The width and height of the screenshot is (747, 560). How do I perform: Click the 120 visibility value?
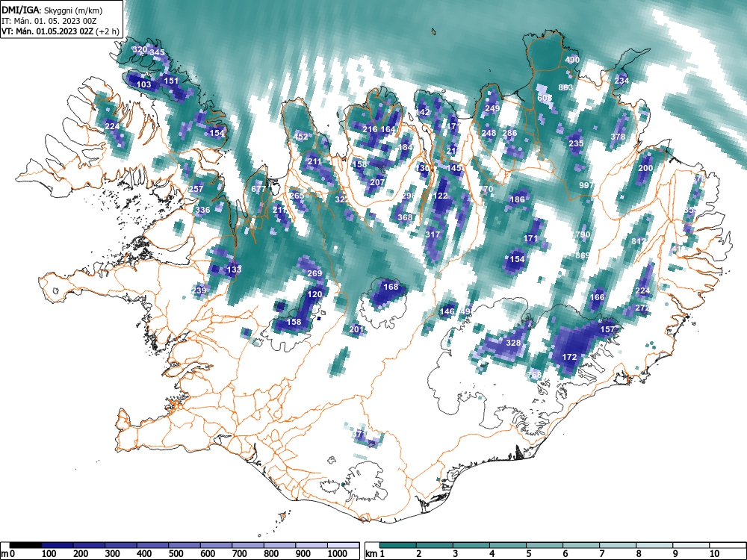coord(314,294)
